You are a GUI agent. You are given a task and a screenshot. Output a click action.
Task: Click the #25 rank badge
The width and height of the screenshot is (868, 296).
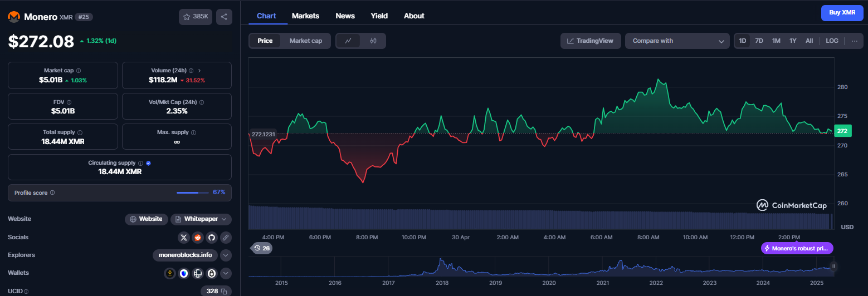[84, 17]
